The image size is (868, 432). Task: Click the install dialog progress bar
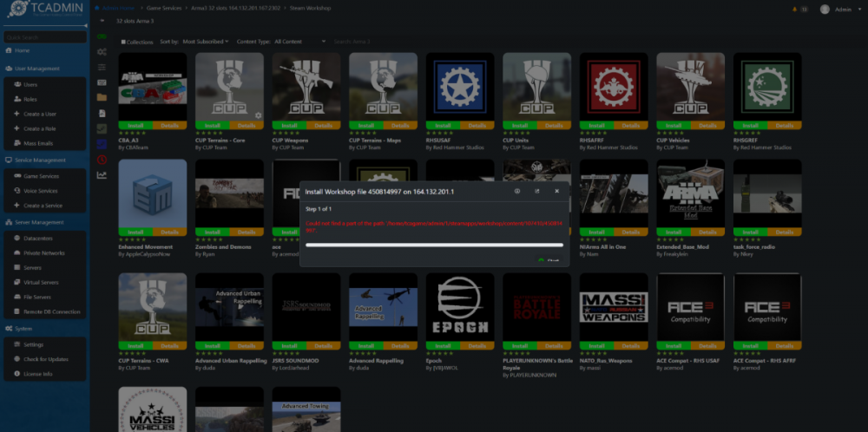tap(435, 245)
